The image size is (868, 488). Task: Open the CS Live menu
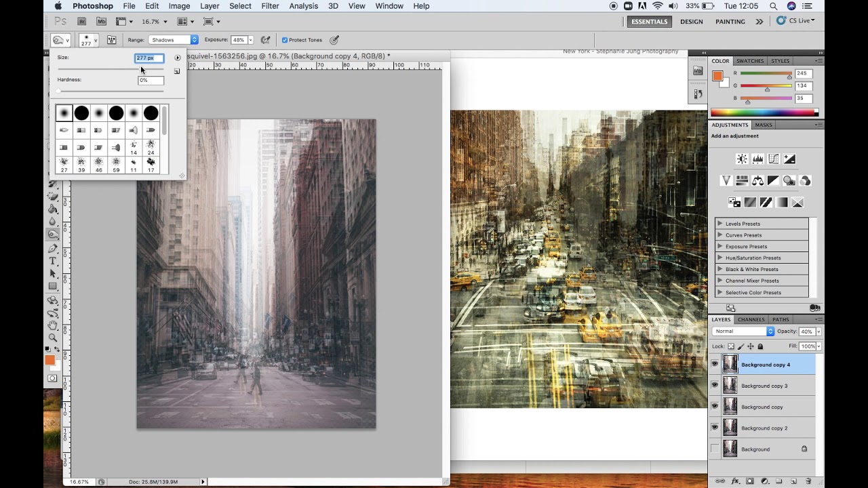click(x=795, y=21)
